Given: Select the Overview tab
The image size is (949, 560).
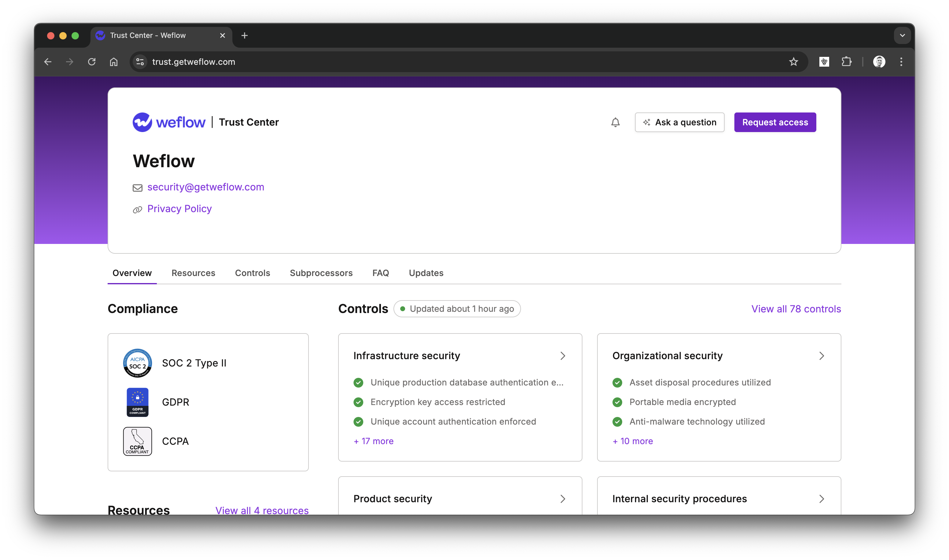Looking at the screenshot, I should coord(132,273).
